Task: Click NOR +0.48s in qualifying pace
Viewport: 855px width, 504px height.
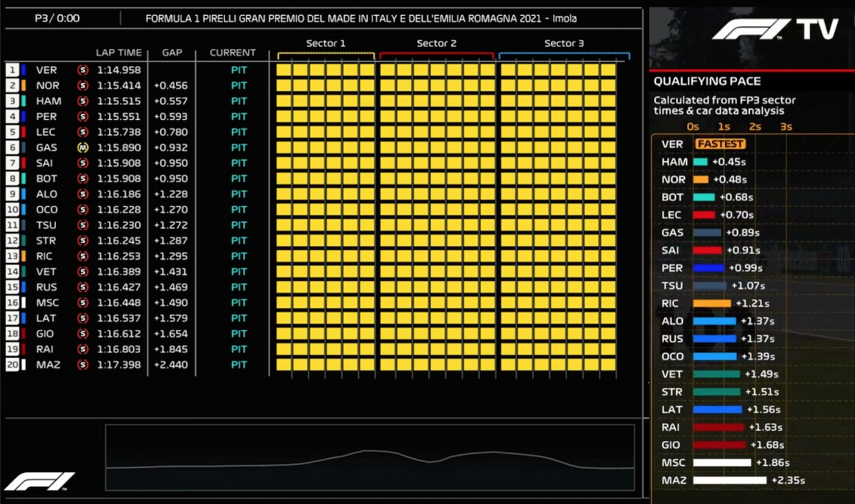Action: (729, 180)
